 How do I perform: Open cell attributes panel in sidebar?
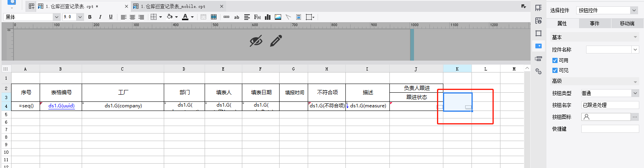coord(539,21)
